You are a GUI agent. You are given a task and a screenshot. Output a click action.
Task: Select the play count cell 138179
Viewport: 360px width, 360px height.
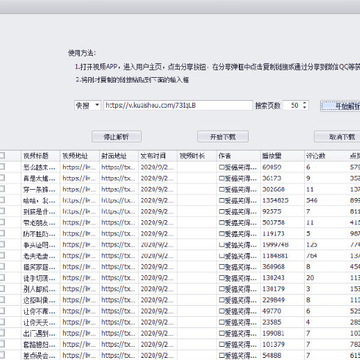coord(282,289)
